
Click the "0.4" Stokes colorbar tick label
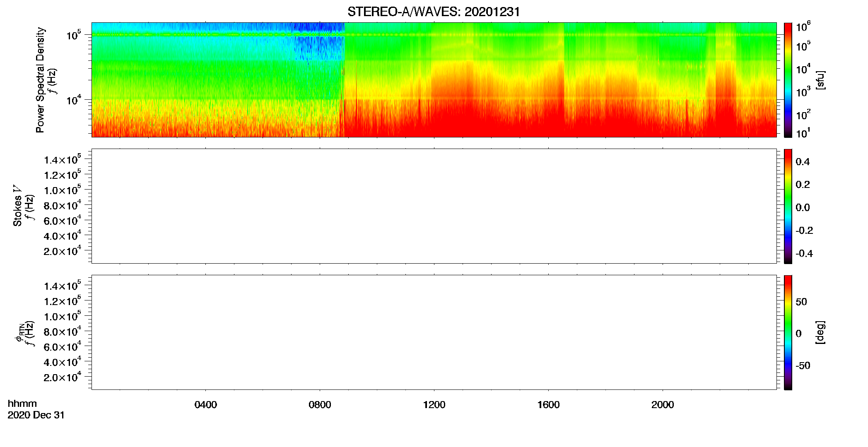point(803,162)
